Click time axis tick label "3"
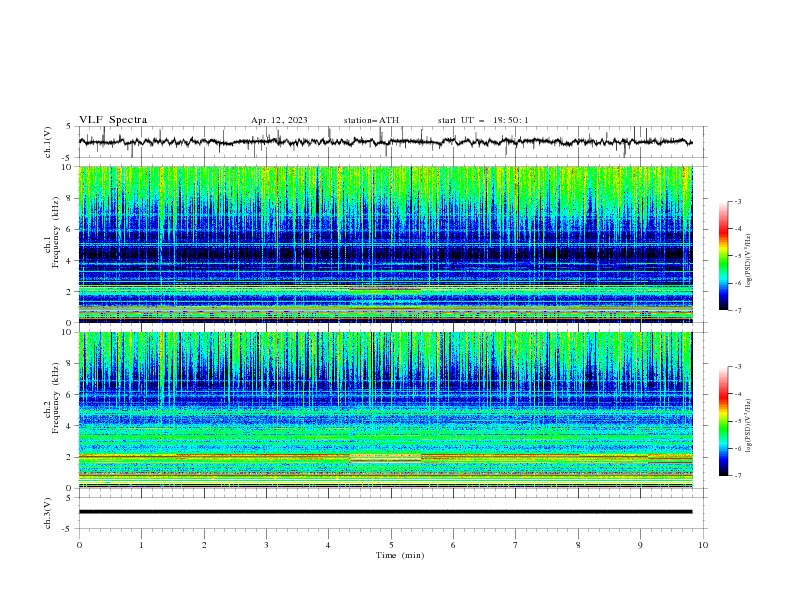Screen dimensions: 792x612 (266, 545)
